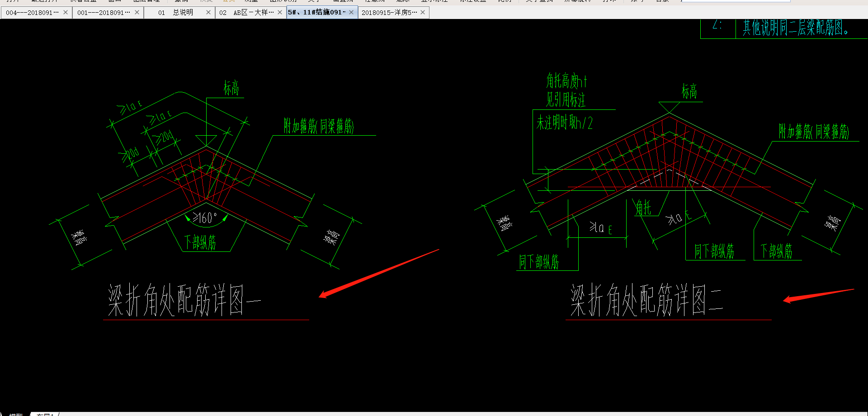Click the title 梁折角处配筋详图二
Image resolution: width=868 pixels, height=416 pixels.
(x=646, y=300)
